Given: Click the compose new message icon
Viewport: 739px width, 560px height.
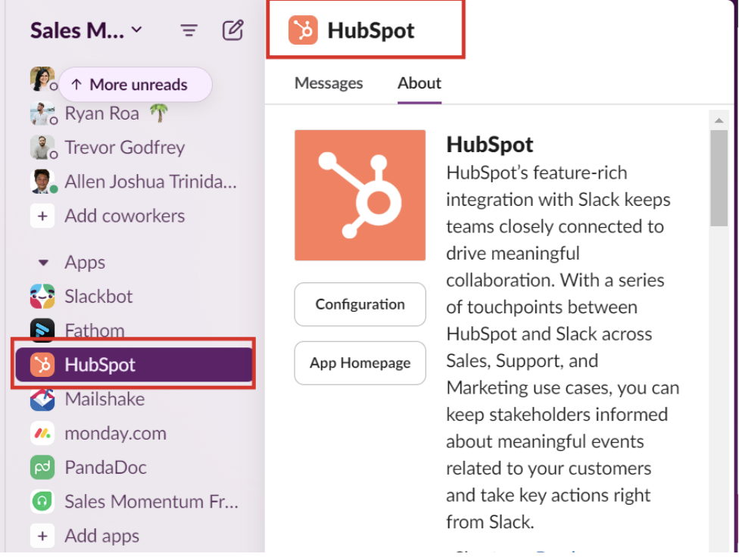Looking at the screenshot, I should pyautogui.click(x=232, y=30).
